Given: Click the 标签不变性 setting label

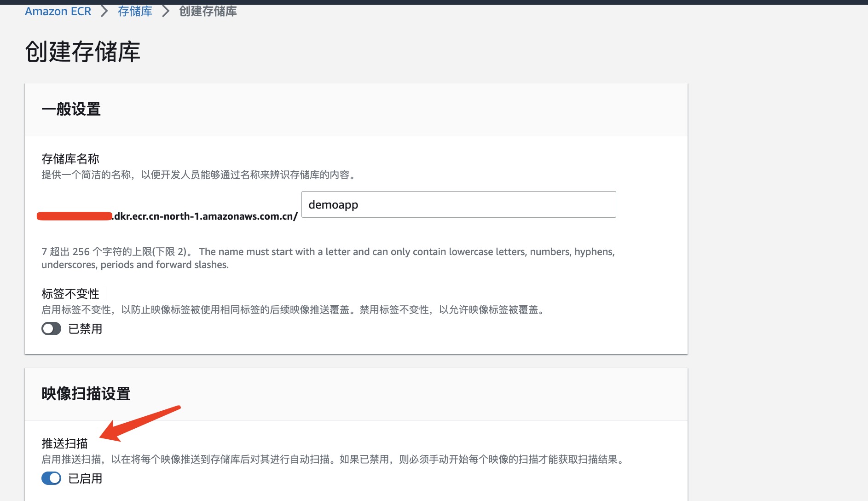Looking at the screenshot, I should click(x=70, y=293).
